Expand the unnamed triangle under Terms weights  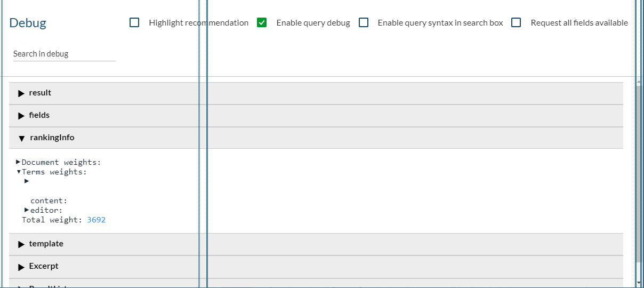coord(27,181)
